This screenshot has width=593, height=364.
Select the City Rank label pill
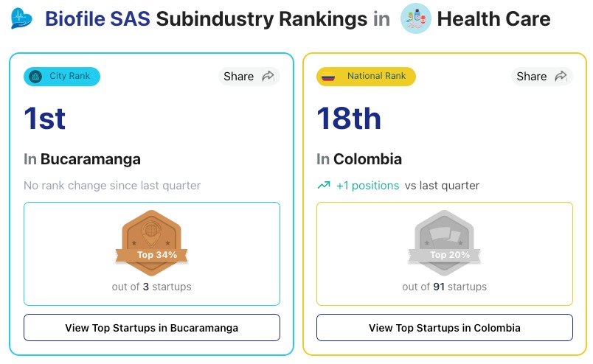(x=62, y=77)
